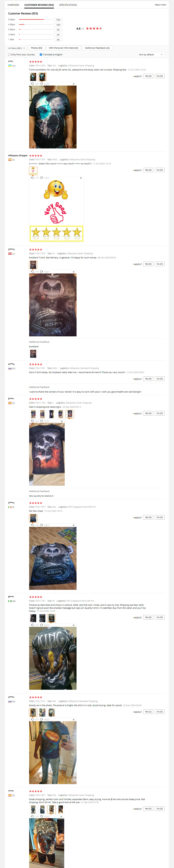Close the King shirt photo preview
This screenshot has width=174, height=868.
click(74, 625)
